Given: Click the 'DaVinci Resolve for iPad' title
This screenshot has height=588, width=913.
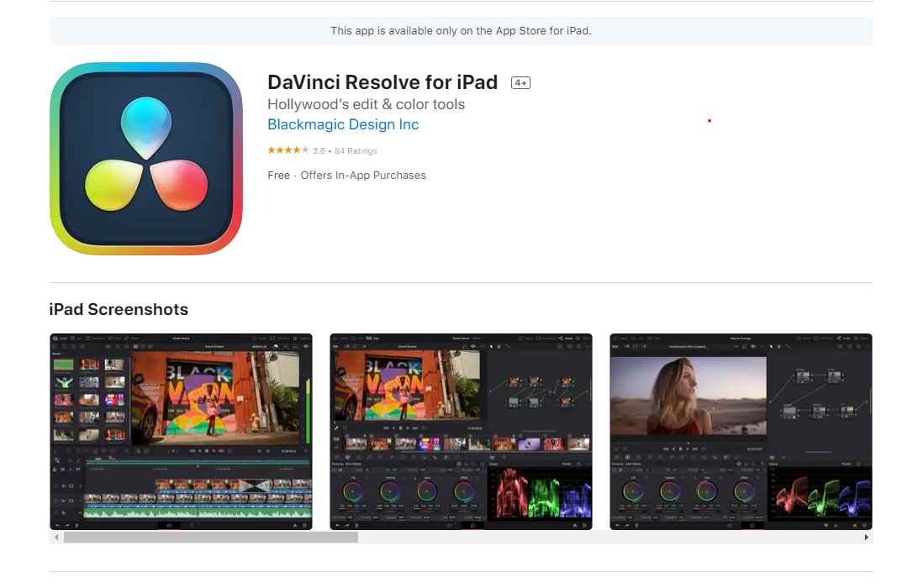Looking at the screenshot, I should pos(383,82).
